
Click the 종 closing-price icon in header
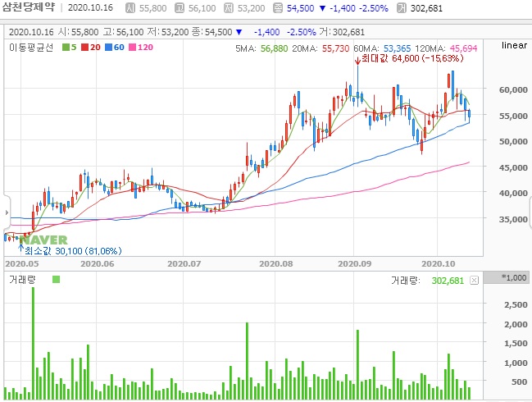(278, 8)
